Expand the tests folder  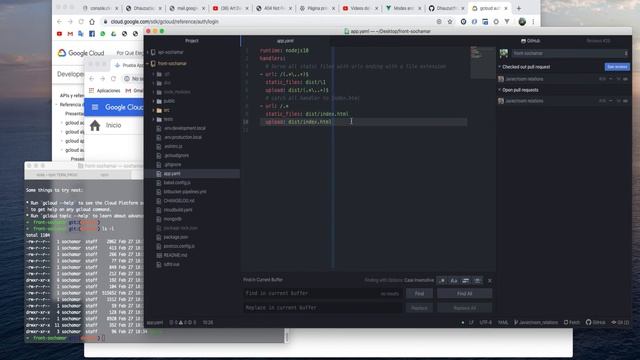pyautogui.click(x=154, y=119)
